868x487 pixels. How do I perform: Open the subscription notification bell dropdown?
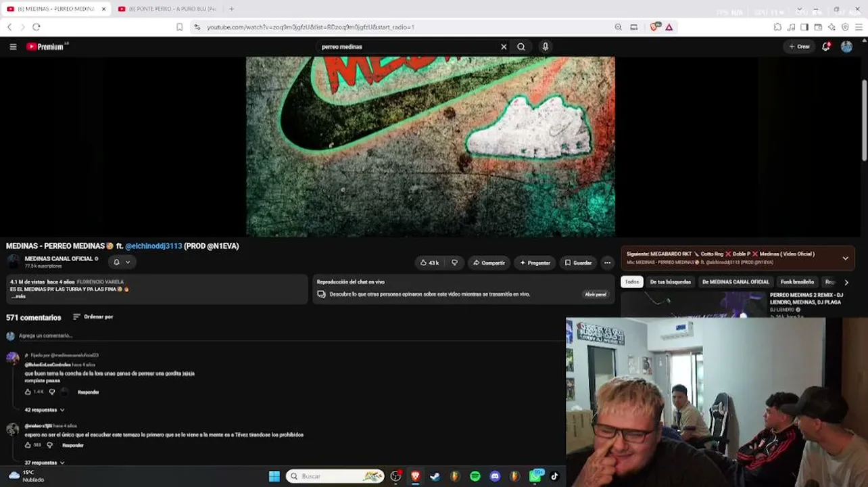click(x=122, y=262)
